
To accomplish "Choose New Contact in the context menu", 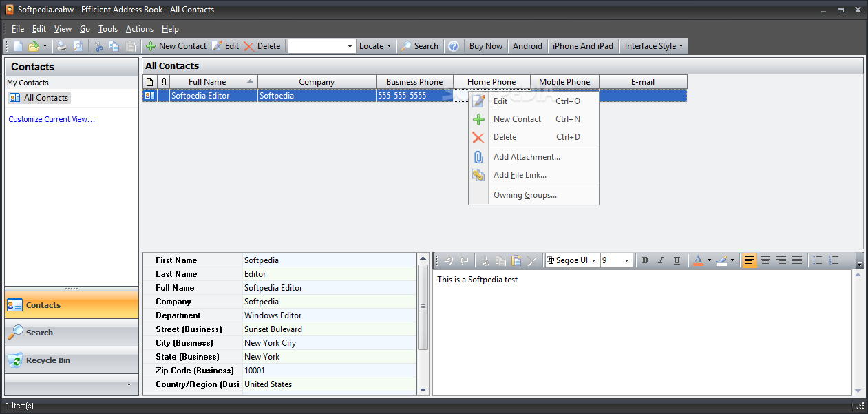I will 533,119.
